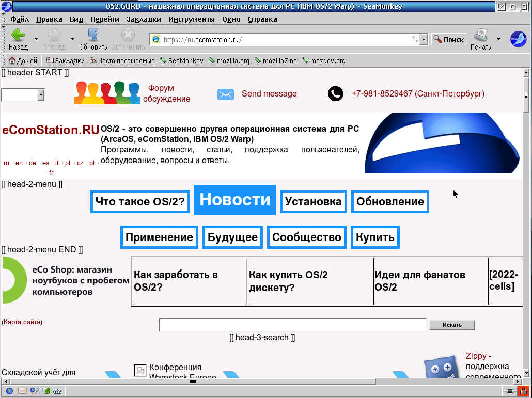Viewport: 532px width, 398px height.
Task: Switch language via the de link
Action: click(32, 163)
